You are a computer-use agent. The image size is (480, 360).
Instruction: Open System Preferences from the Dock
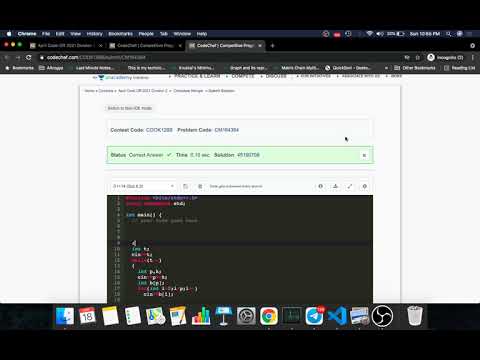point(246,316)
